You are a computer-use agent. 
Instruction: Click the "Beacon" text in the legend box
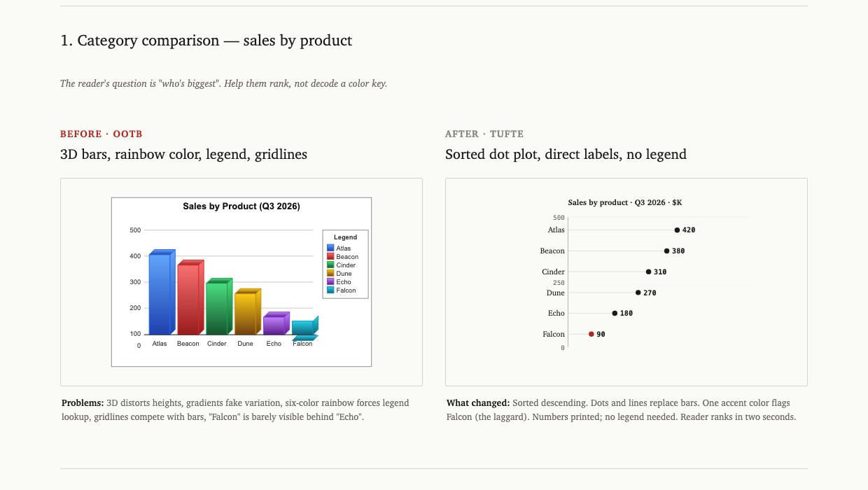(x=347, y=257)
